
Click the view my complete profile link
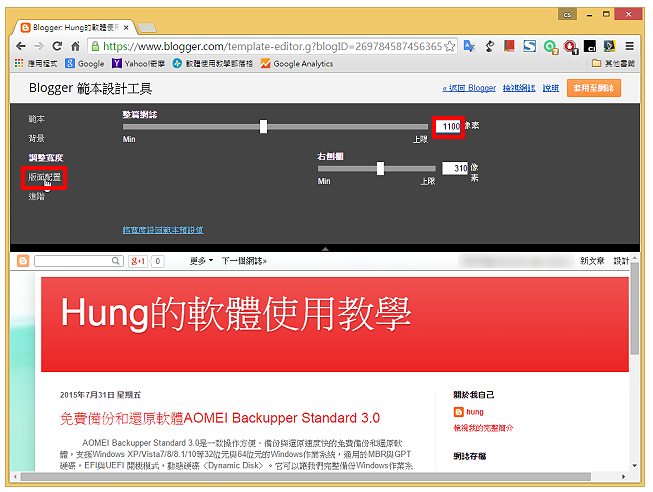tap(483, 428)
